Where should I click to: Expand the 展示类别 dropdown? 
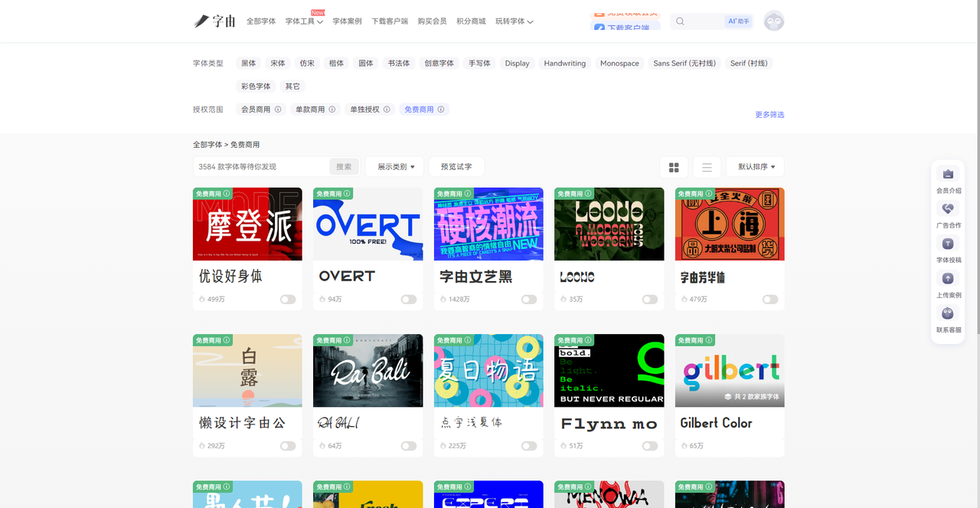click(396, 167)
